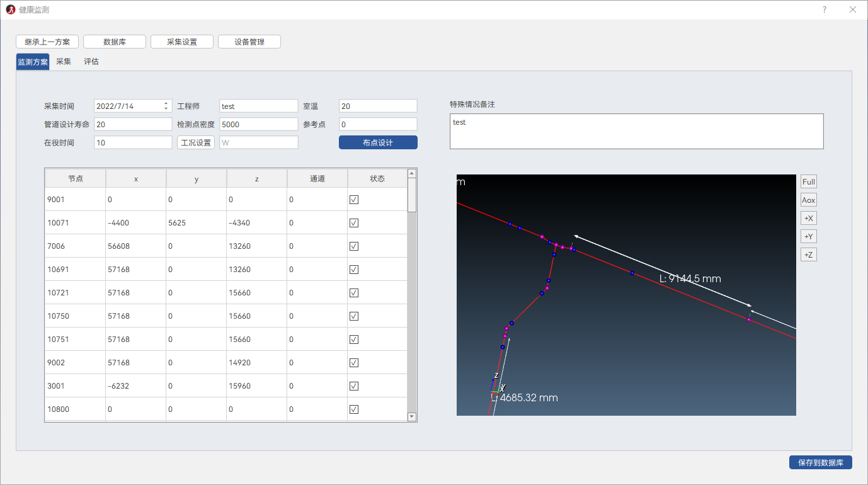Set view to +Z axis
Viewport: 868px width, 485px height.
click(809, 255)
